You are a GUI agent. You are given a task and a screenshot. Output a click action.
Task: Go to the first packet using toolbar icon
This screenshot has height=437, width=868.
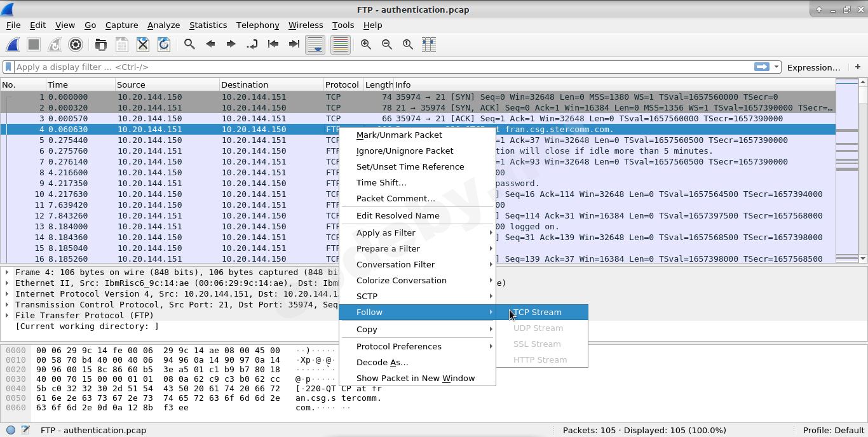pyautogui.click(x=273, y=44)
